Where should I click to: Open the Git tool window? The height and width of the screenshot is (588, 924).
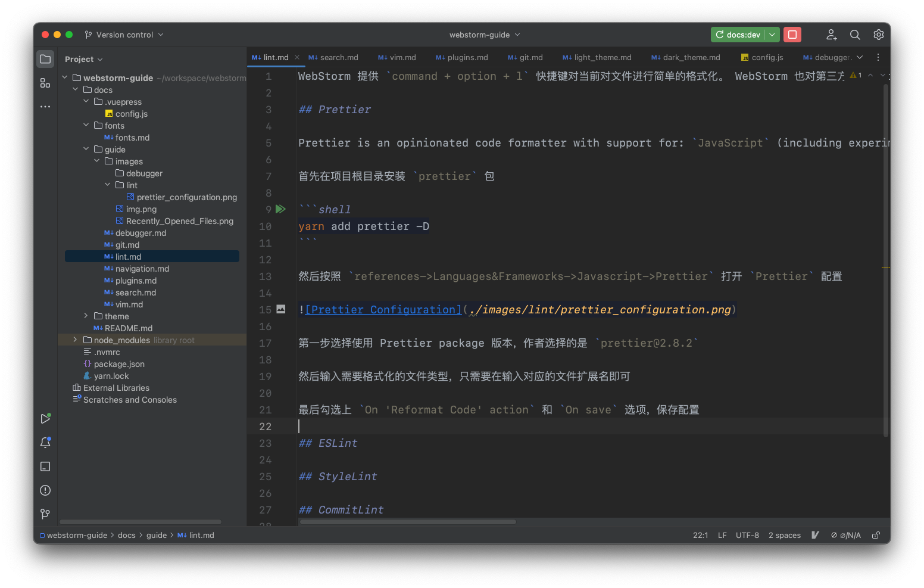(x=45, y=514)
